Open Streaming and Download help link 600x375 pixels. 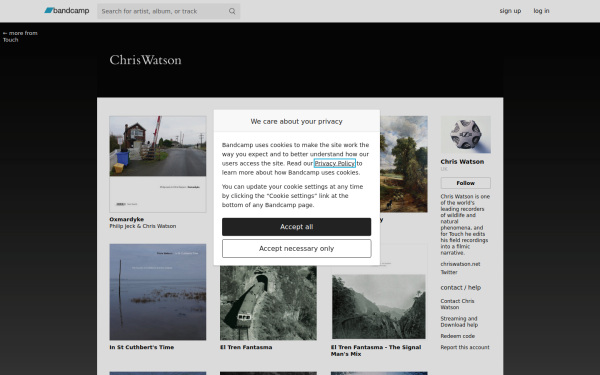[459, 322]
